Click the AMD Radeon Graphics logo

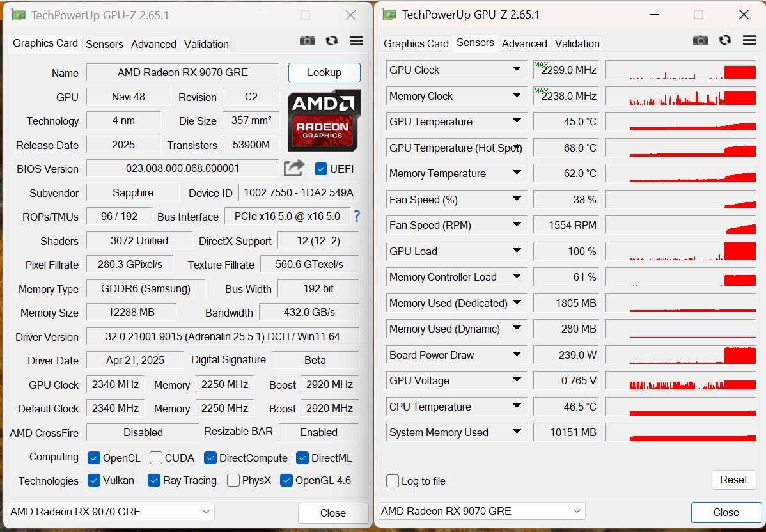[324, 120]
